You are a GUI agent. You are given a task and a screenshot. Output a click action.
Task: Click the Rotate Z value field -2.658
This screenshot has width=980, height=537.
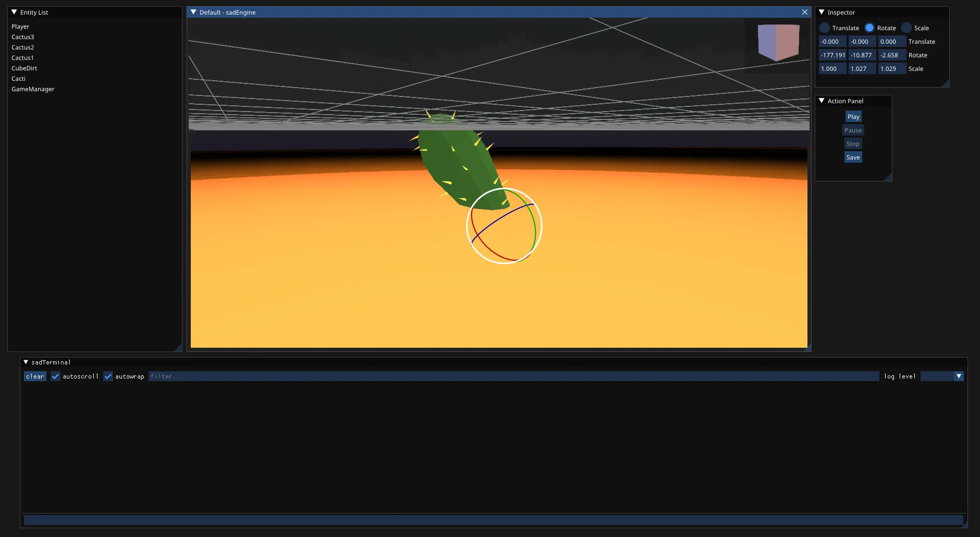coord(892,55)
